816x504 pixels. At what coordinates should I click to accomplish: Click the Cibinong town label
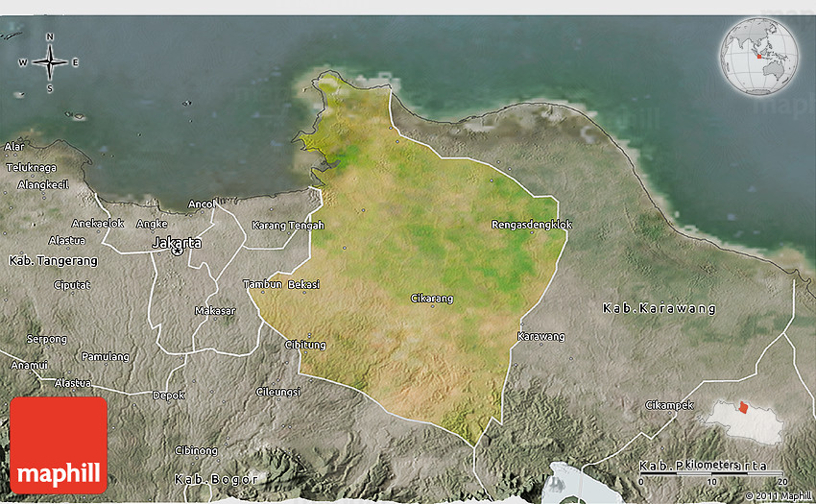click(196, 450)
